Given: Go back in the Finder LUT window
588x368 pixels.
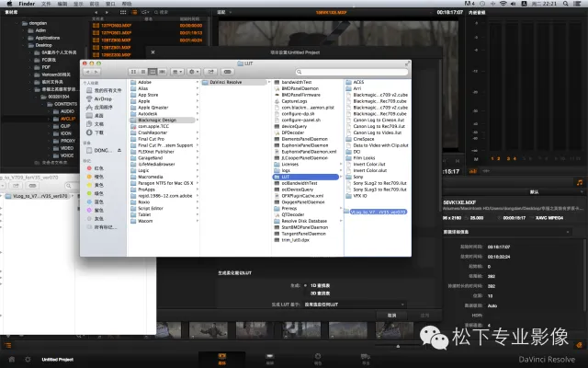Looking at the screenshot, I should coord(88,72).
